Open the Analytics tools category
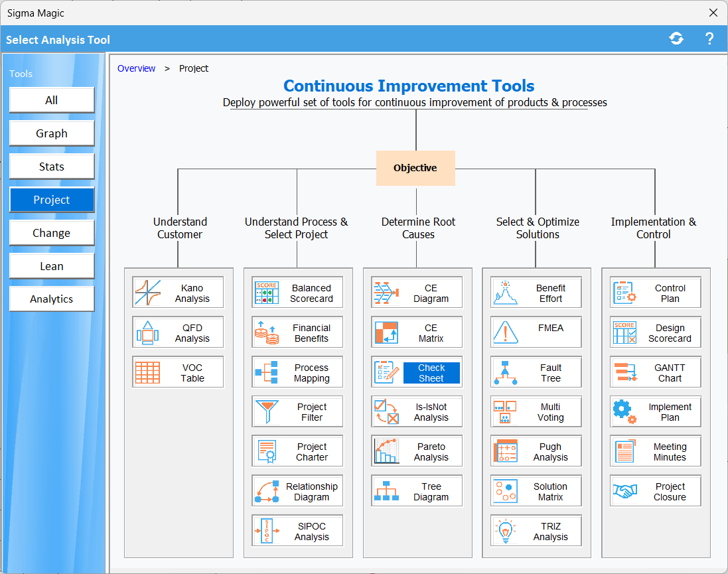Image resolution: width=728 pixels, height=574 pixels. [x=52, y=299]
